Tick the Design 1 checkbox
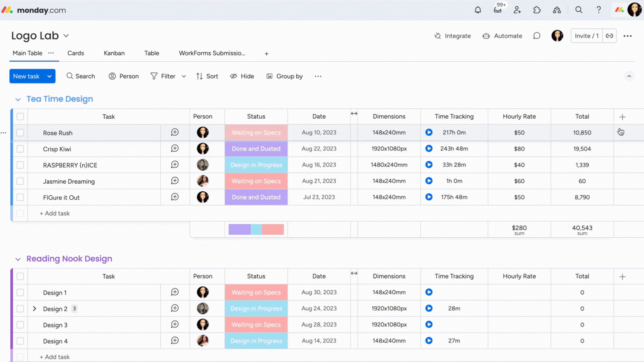 pos(20,293)
